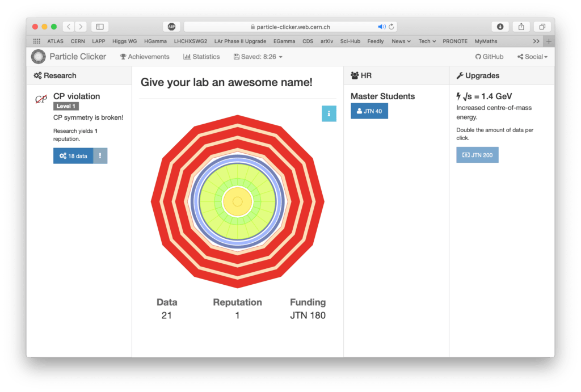The image size is (581, 392).
Task: Click the Particle Clicker logo icon
Action: [38, 57]
